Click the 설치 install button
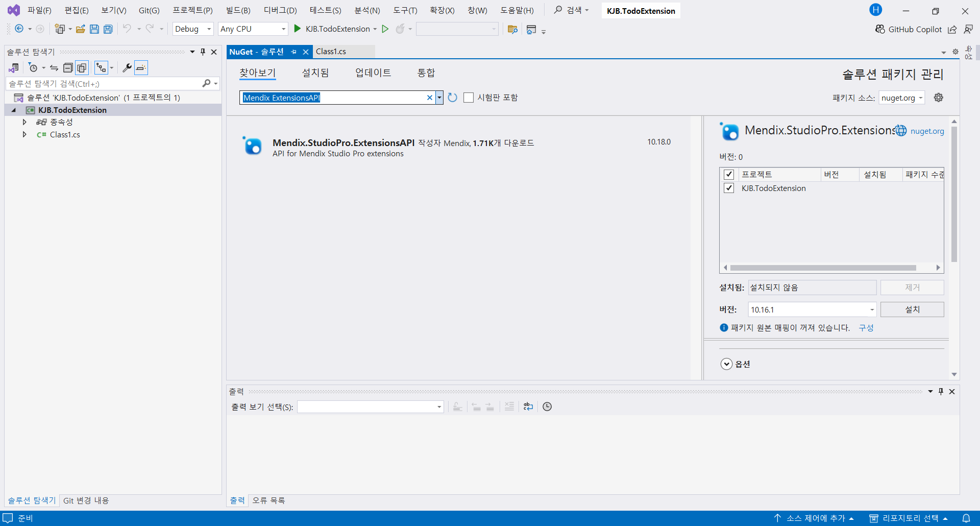Screen dimensions: 980x526 [x=912, y=309]
